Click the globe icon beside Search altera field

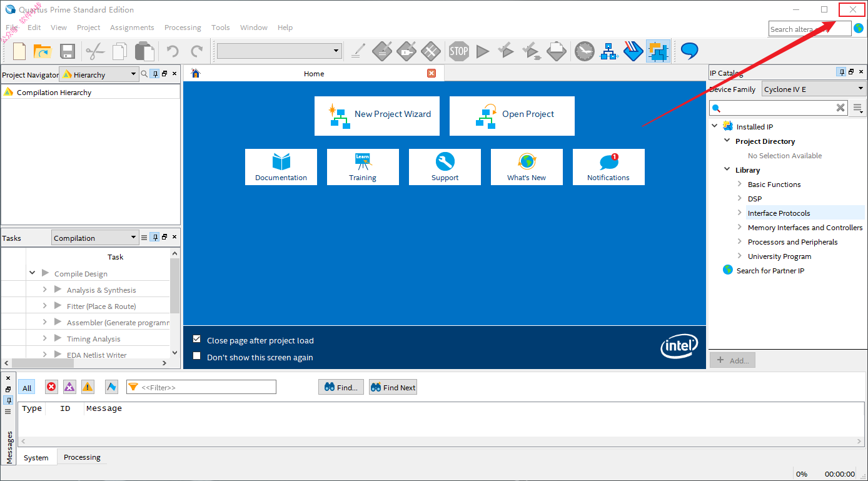pyautogui.click(x=859, y=29)
